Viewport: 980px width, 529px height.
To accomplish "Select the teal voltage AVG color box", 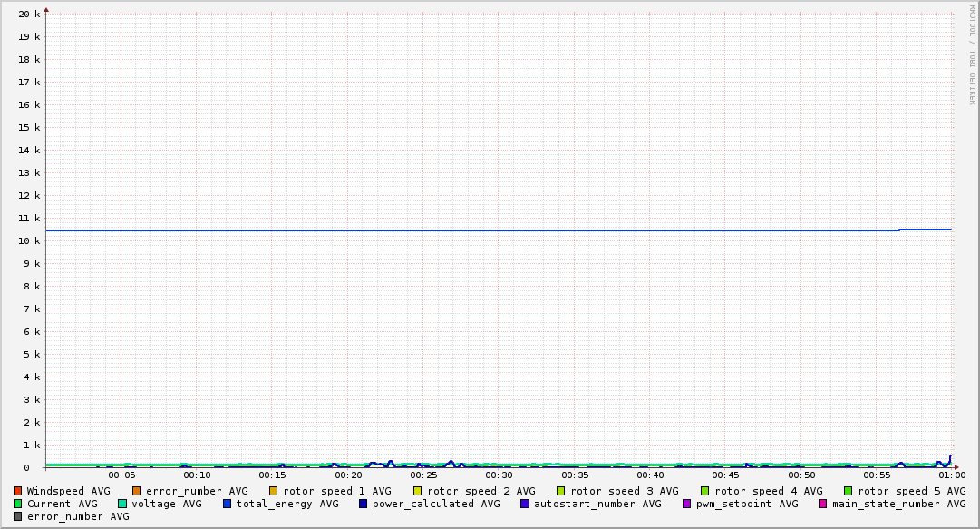I will pos(122,504).
